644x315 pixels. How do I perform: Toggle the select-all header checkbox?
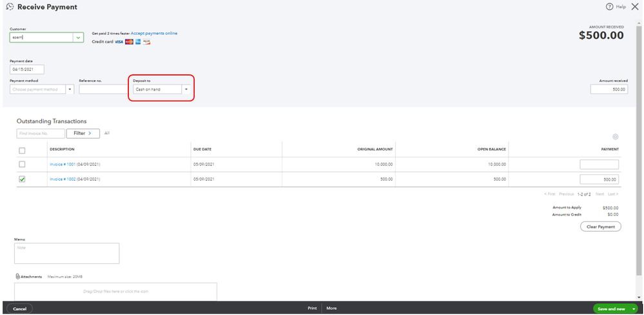pyautogui.click(x=22, y=150)
